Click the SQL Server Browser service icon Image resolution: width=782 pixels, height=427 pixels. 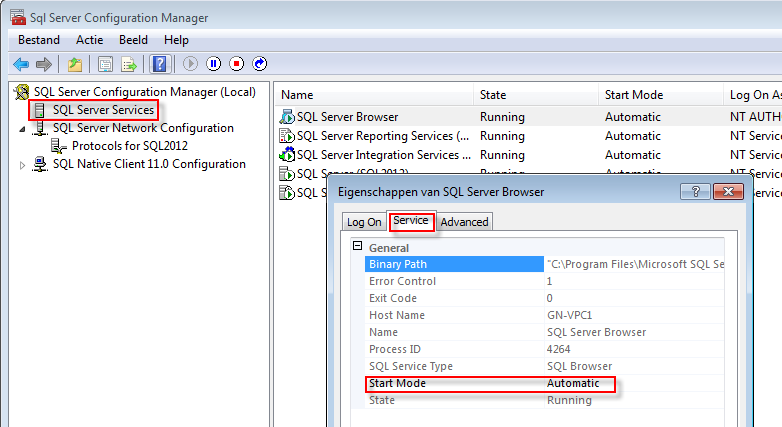click(x=287, y=117)
